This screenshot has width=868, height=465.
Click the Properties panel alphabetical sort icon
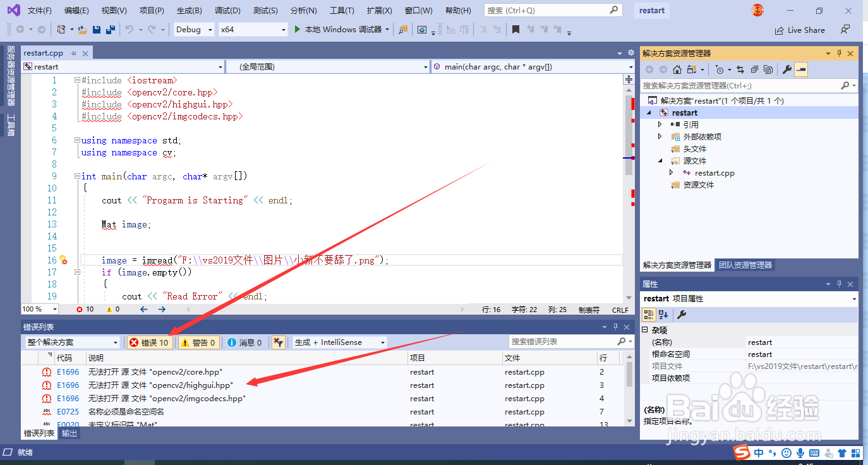coord(663,314)
